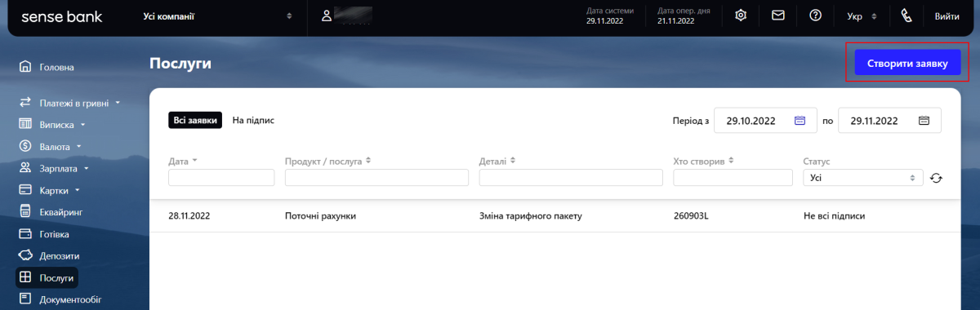Refresh the requests list
This screenshot has height=310, width=980.
pyautogui.click(x=936, y=178)
